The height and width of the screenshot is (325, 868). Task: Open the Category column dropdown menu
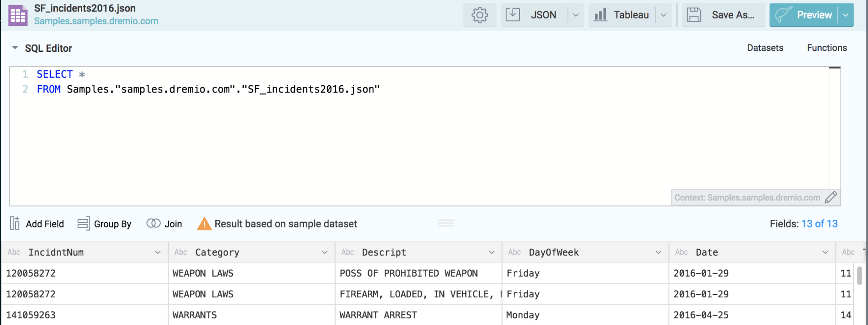[x=324, y=252]
